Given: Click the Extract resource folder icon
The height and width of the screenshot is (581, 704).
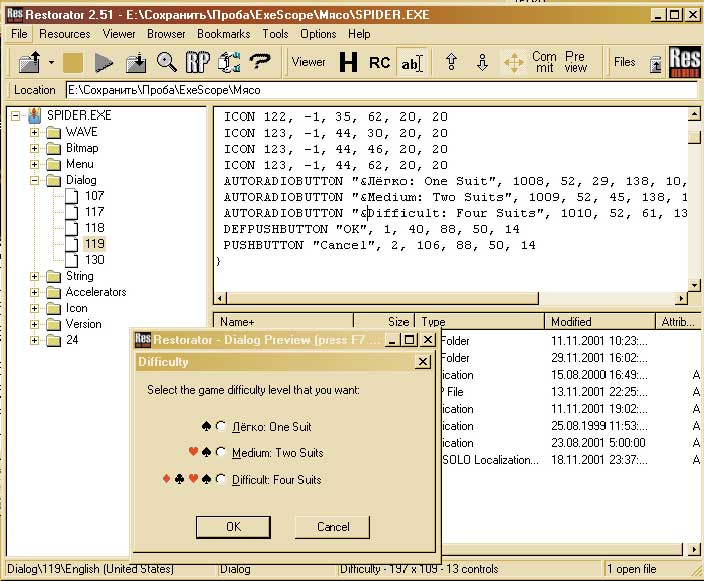Looking at the screenshot, I should tap(136, 62).
